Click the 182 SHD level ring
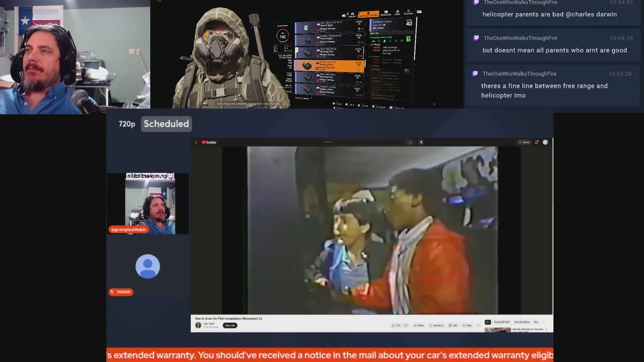The image size is (644, 362). coord(283,36)
